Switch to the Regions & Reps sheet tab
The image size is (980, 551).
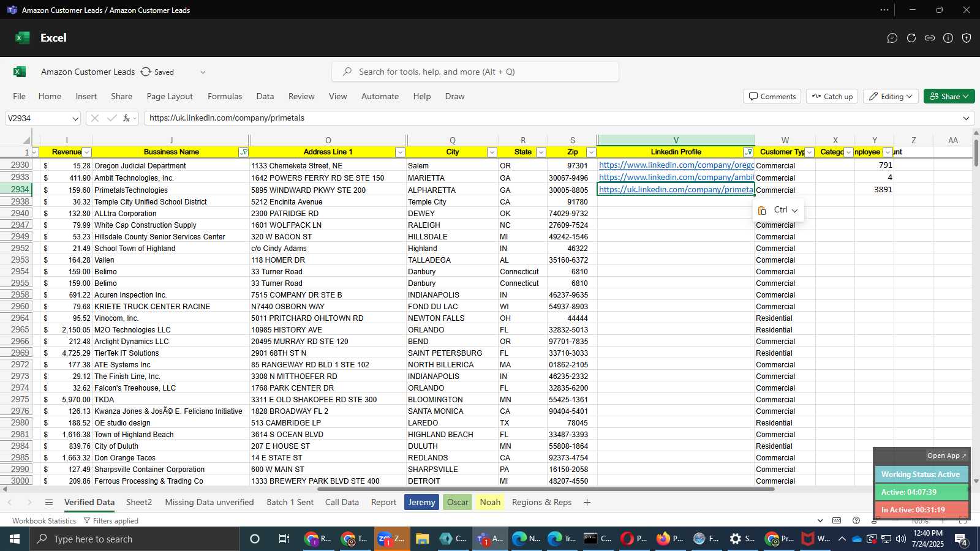[541, 503]
